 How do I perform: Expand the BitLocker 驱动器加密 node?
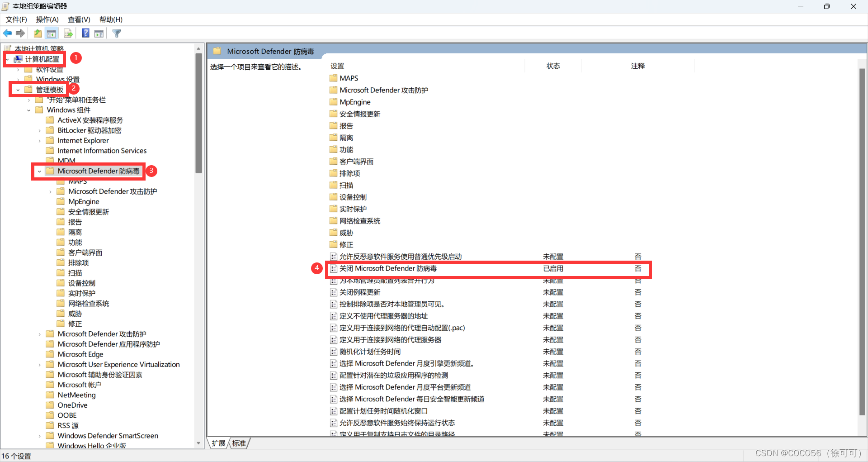(40, 130)
